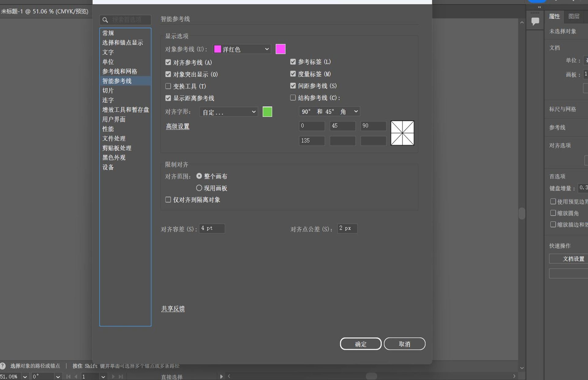Open the zoom level dropdown showing 51.06%
Screen dimensions: 588x380
[x=24, y=376]
